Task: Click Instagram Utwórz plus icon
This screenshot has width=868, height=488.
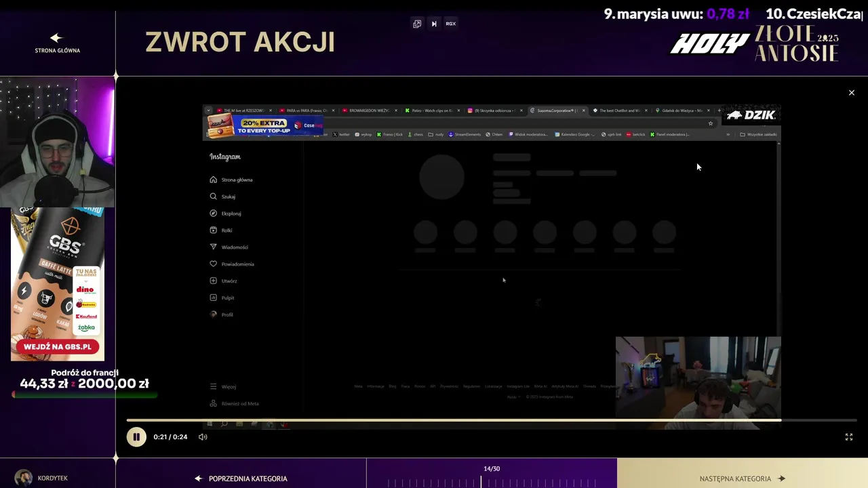Action: tap(214, 281)
